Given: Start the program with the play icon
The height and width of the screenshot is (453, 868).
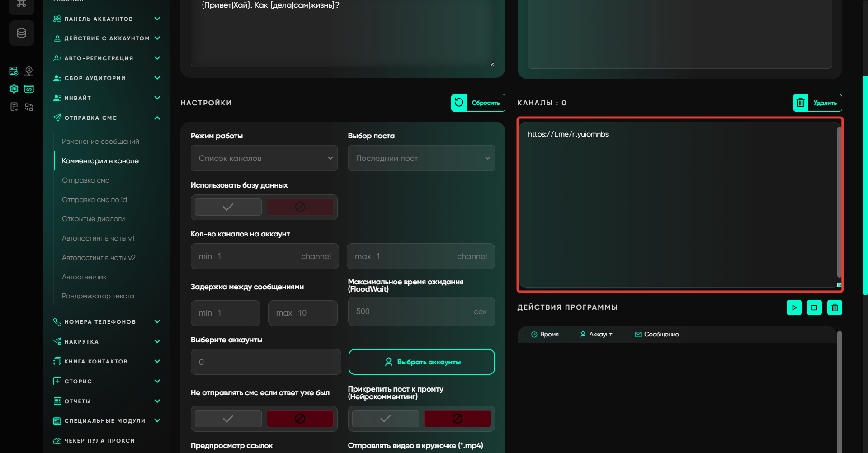Looking at the screenshot, I should coord(794,307).
